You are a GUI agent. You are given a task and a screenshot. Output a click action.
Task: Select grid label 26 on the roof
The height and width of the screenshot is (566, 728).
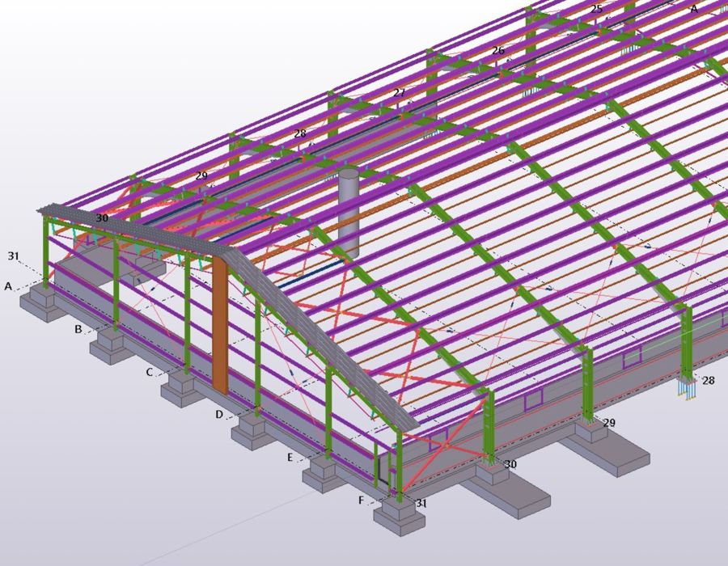coord(498,51)
